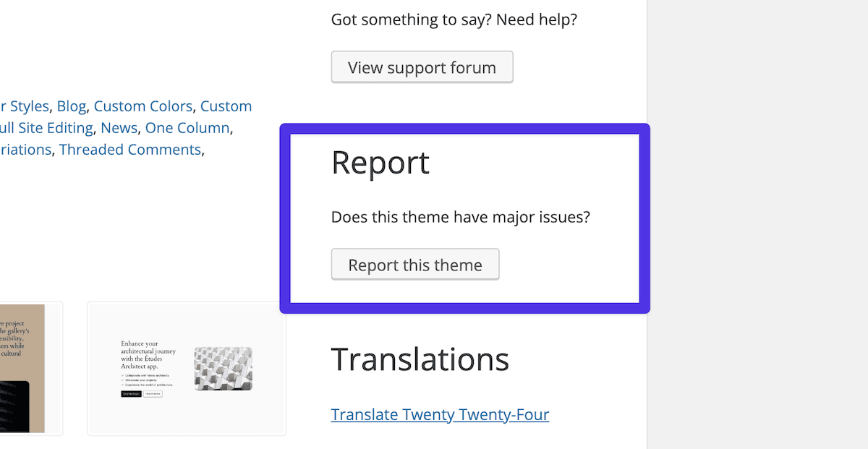Click the Report section heading
This screenshot has height=449, width=868.
pyautogui.click(x=380, y=163)
